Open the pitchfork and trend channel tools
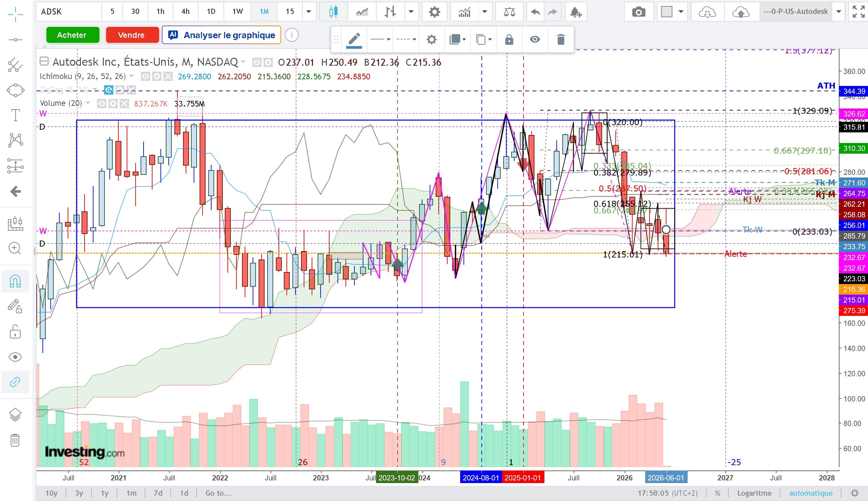The width and height of the screenshot is (868, 501). click(15, 65)
